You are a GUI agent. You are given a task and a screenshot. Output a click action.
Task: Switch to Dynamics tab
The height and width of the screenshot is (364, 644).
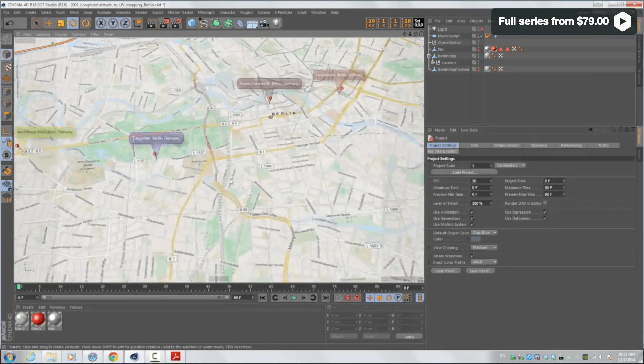point(539,145)
